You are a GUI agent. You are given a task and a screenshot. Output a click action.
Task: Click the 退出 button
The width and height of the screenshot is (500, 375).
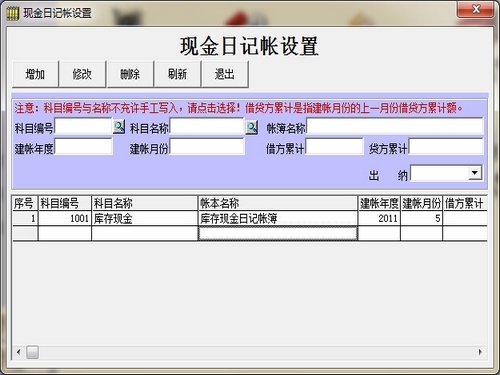pos(225,74)
